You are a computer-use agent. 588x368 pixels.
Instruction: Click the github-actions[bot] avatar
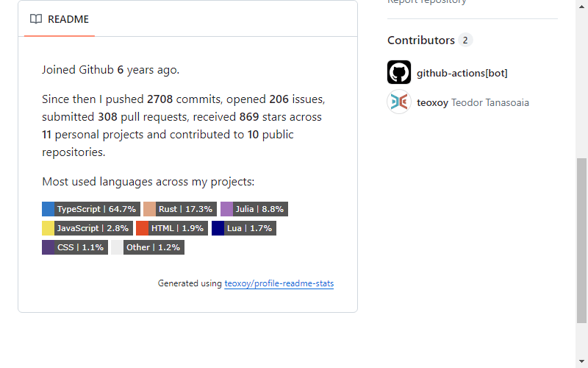[399, 72]
